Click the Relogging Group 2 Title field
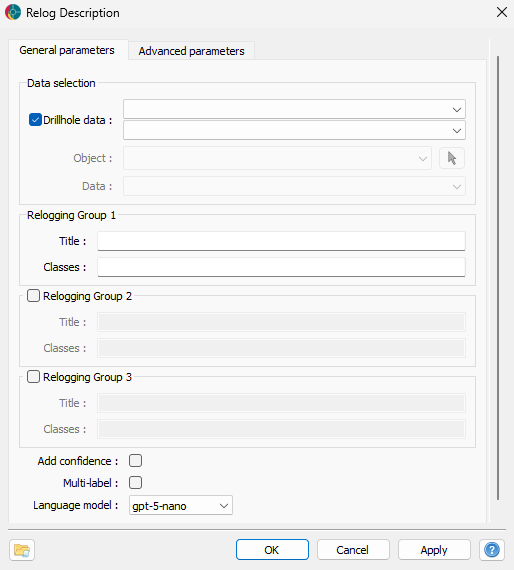514x570 pixels. [x=281, y=322]
